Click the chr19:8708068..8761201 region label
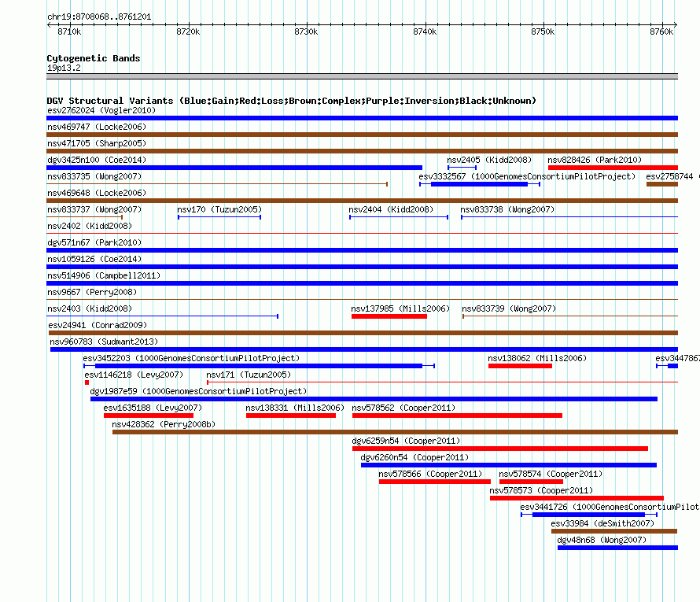This screenshot has height=602, width=700. 99,17
